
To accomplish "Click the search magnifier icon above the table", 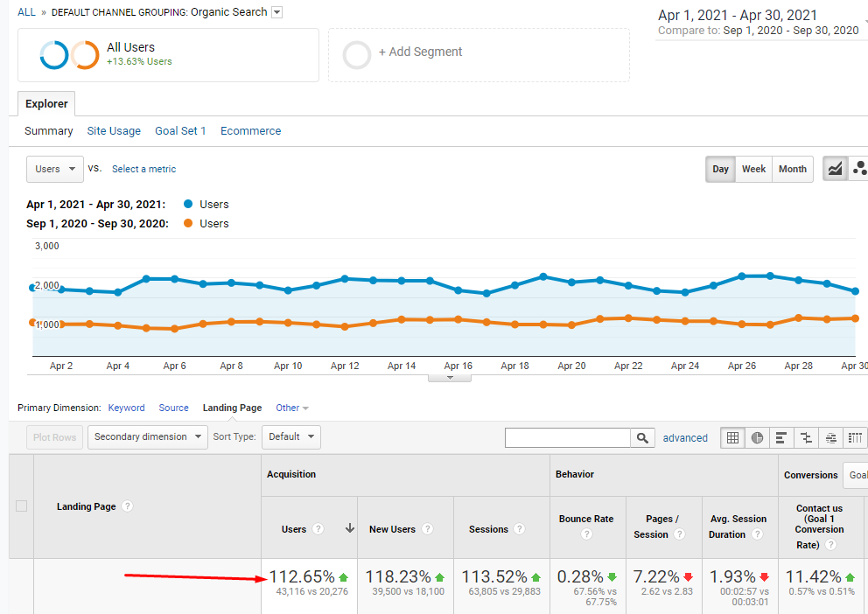I will (x=642, y=437).
